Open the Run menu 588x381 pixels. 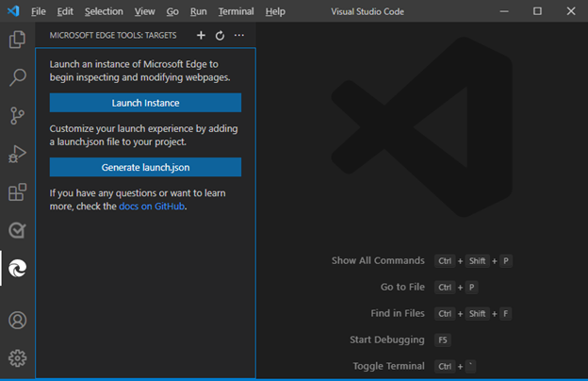(198, 11)
